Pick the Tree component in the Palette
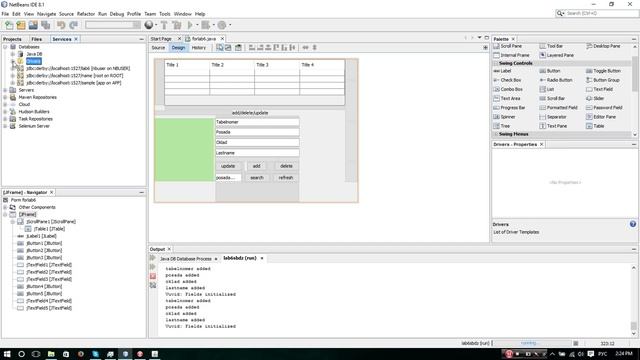 point(502,126)
